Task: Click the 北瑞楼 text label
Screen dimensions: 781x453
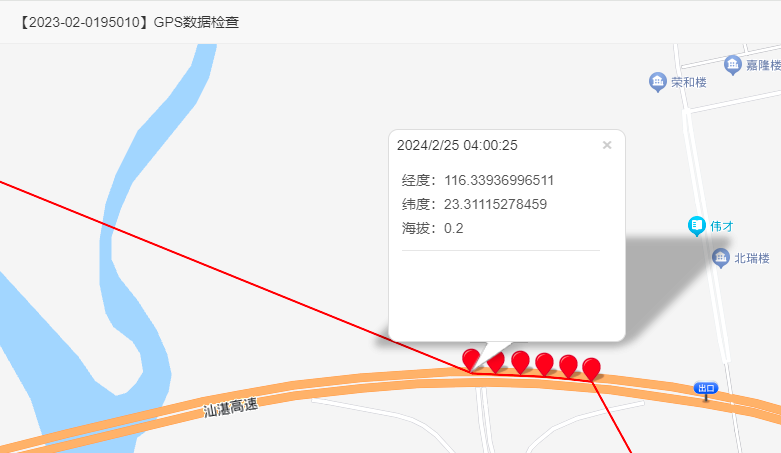Action: (x=752, y=258)
